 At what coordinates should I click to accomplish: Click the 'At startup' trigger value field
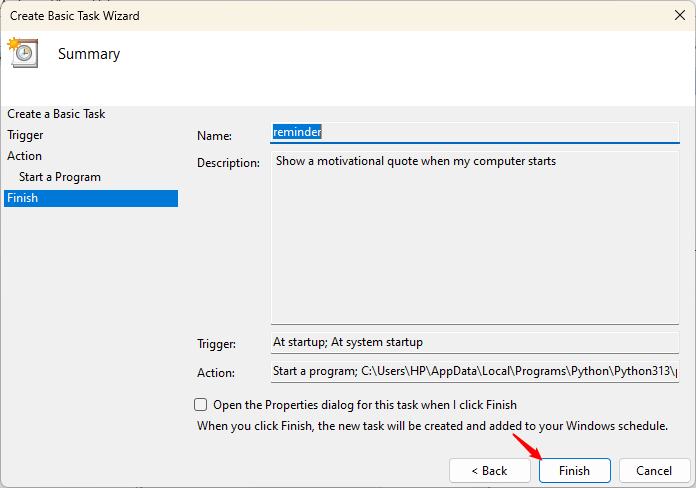coord(474,342)
